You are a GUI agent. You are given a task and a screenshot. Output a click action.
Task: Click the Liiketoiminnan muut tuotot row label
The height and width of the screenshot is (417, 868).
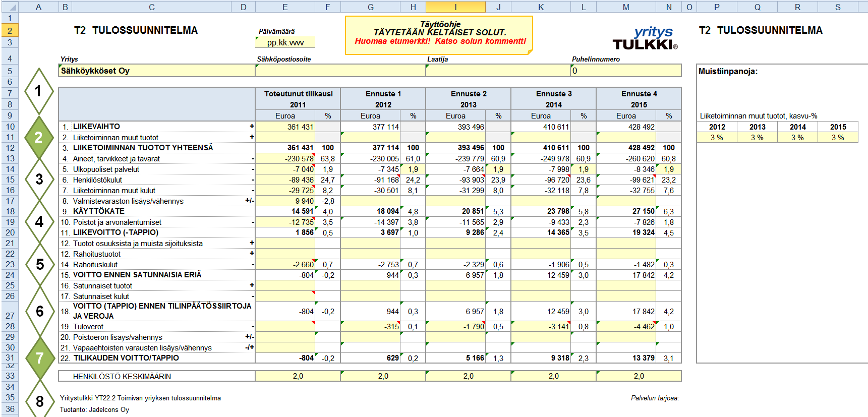click(x=115, y=137)
